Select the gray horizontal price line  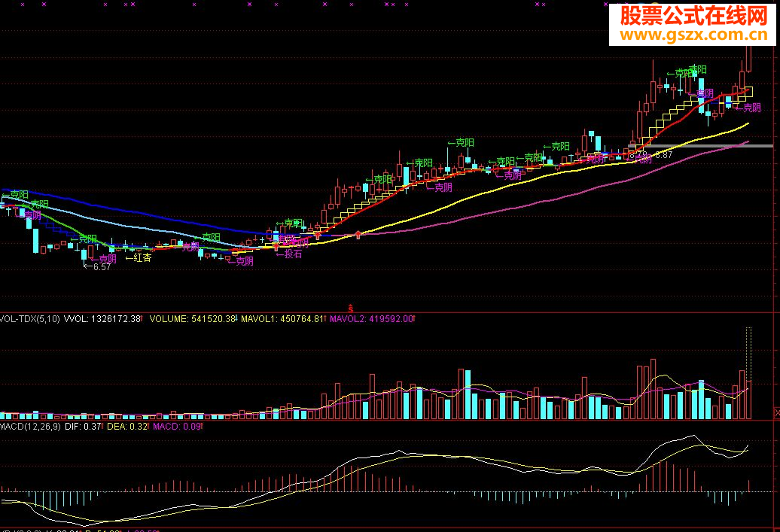[702, 146]
